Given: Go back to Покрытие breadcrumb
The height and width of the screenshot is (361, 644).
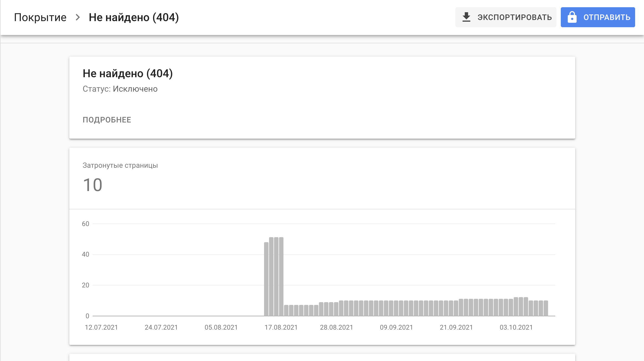Looking at the screenshot, I should click(40, 17).
